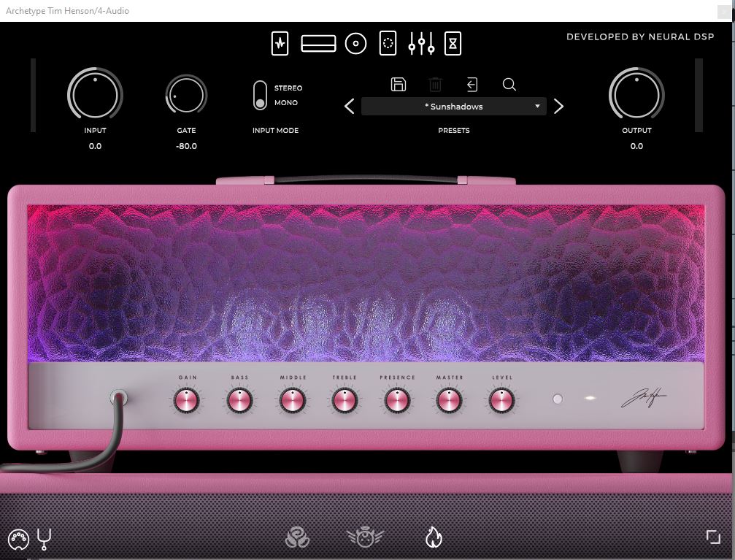Click the Input value 0.0
The height and width of the screenshot is (560, 735).
tap(95, 146)
